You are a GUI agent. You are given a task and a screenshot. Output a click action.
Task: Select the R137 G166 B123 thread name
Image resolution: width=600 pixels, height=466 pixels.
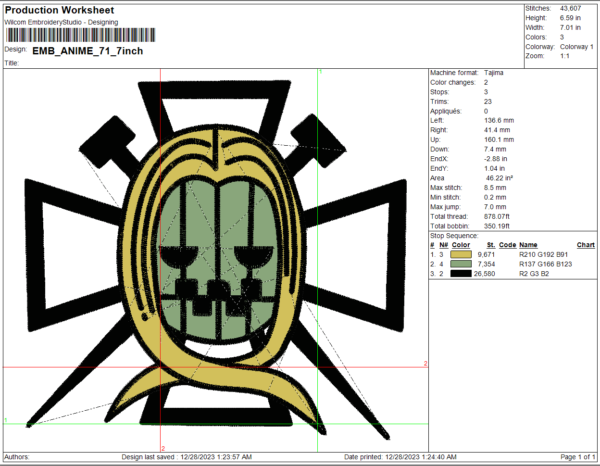coord(544,263)
